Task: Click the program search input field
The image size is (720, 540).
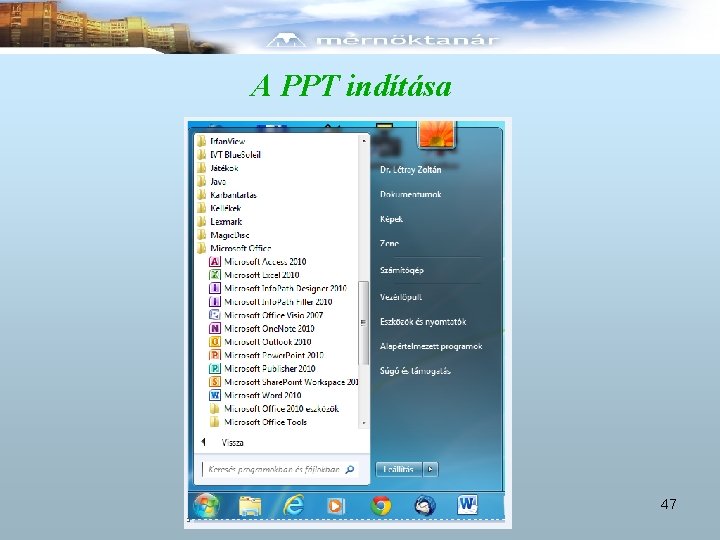Action: tap(279, 469)
